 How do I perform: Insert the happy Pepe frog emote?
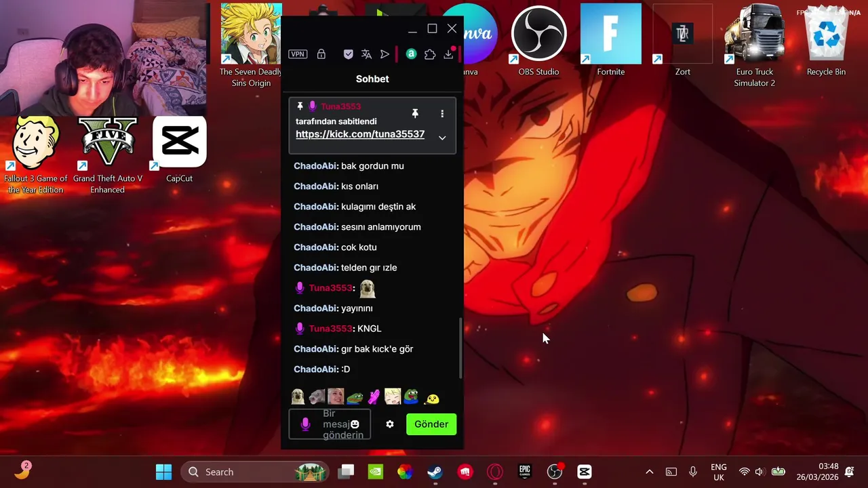coord(412,396)
